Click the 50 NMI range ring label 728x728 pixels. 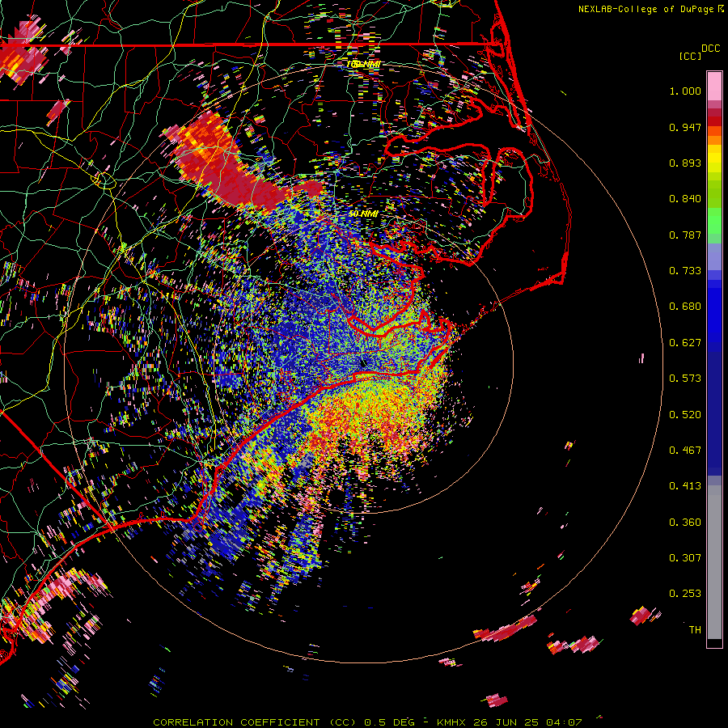[x=363, y=214]
